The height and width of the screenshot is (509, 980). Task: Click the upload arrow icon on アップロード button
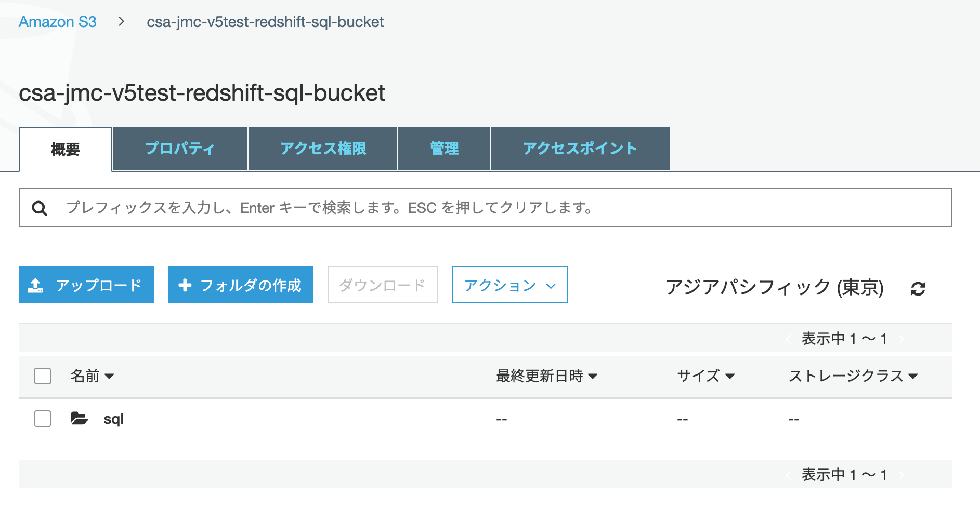coord(35,284)
